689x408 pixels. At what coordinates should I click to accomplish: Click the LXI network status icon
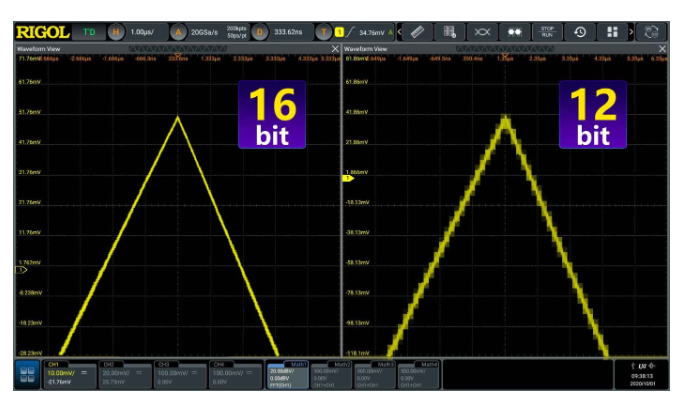point(642,366)
